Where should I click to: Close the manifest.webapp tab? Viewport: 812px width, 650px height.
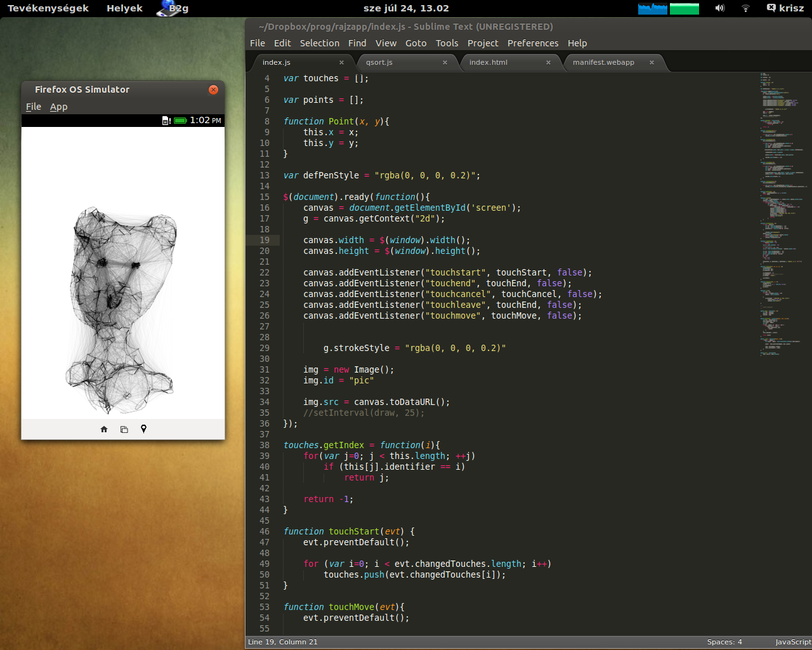tap(652, 62)
